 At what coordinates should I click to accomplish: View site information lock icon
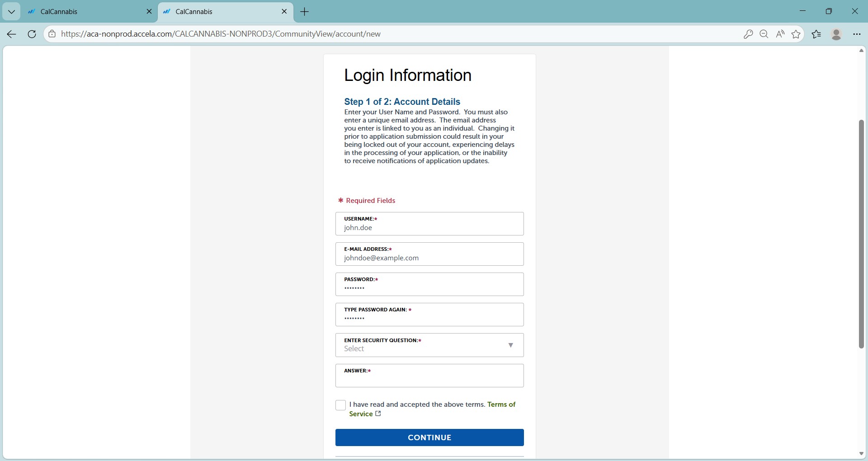pyautogui.click(x=52, y=34)
